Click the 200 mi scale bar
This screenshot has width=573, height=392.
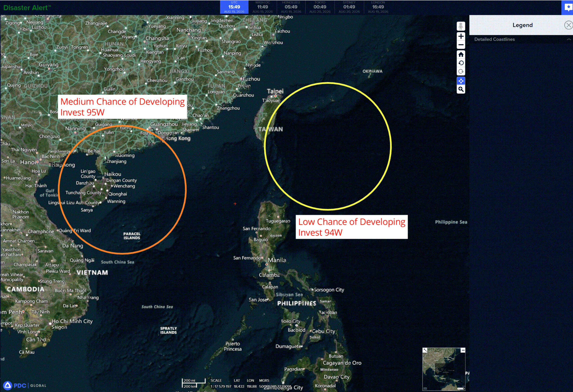194,381
